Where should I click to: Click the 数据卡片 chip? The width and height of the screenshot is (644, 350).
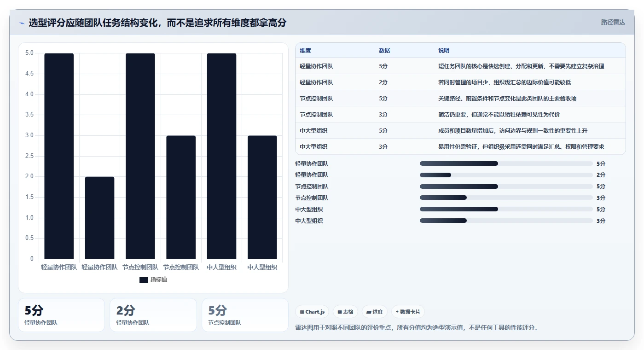pos(408,312)
